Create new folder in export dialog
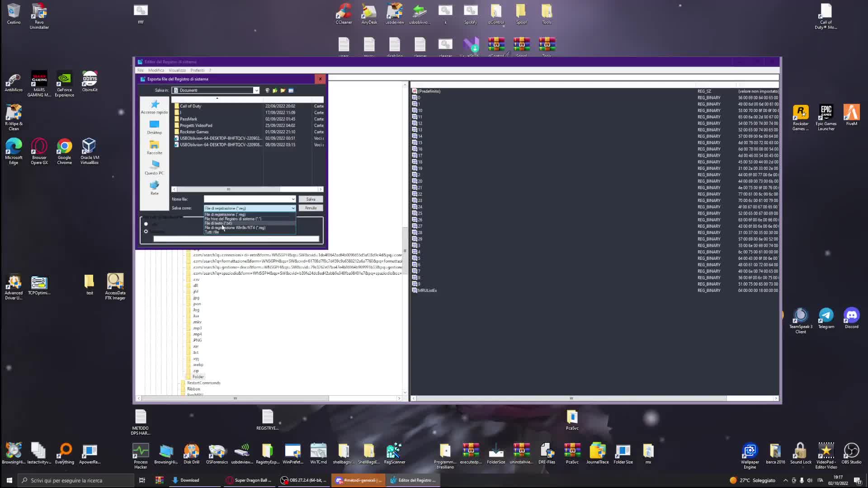Viewport: 868px width, 488px height. (x=283, y=90)
